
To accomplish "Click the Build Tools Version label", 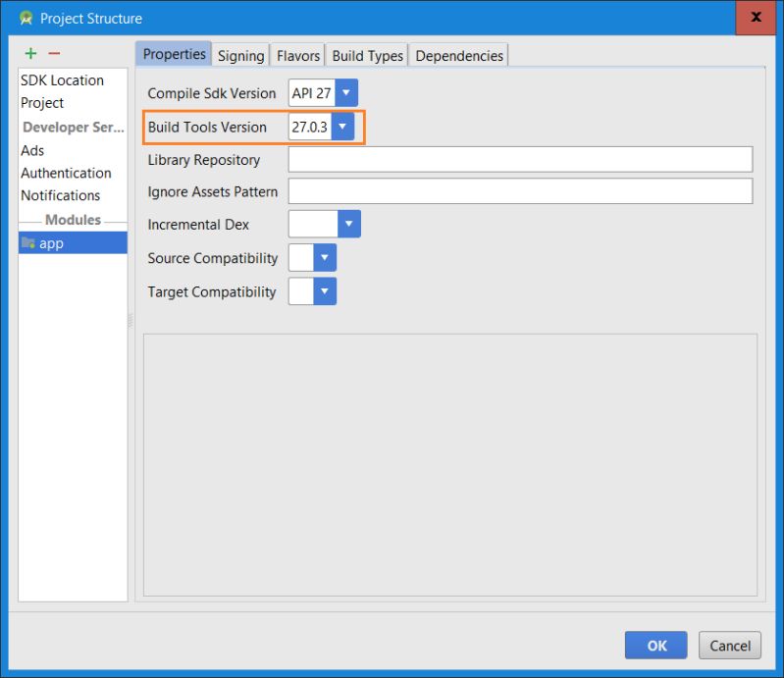I will point(207,127).
